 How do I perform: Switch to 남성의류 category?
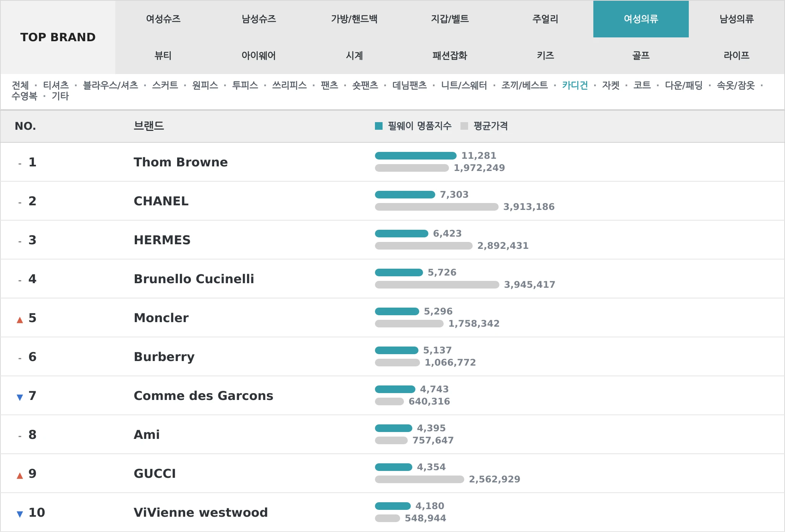point(737,19)
